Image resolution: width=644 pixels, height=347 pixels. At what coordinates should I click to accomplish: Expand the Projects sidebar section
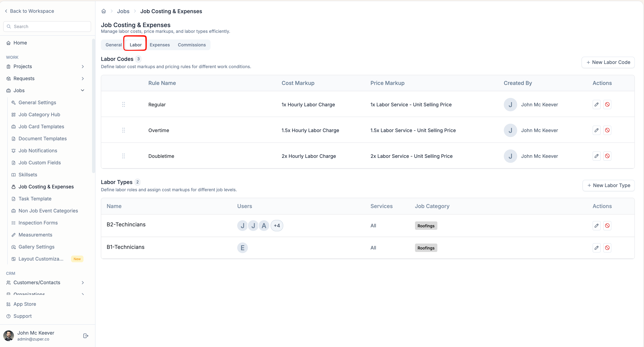pyautogui.click(x=83, y=66)
